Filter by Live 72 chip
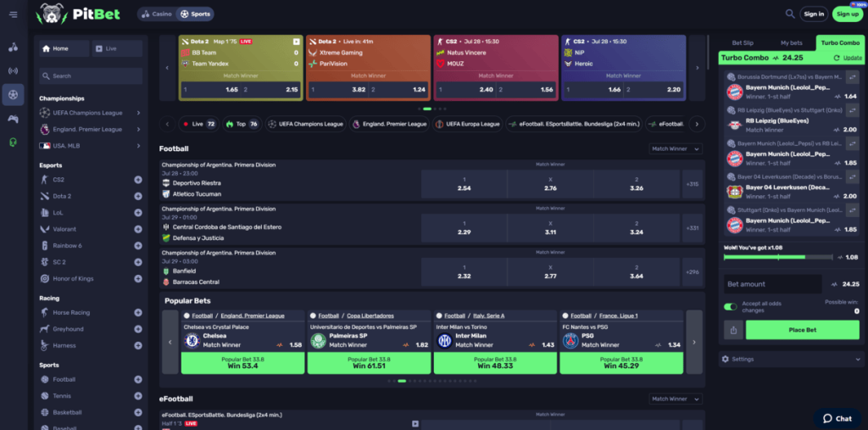 coord(198,124)
